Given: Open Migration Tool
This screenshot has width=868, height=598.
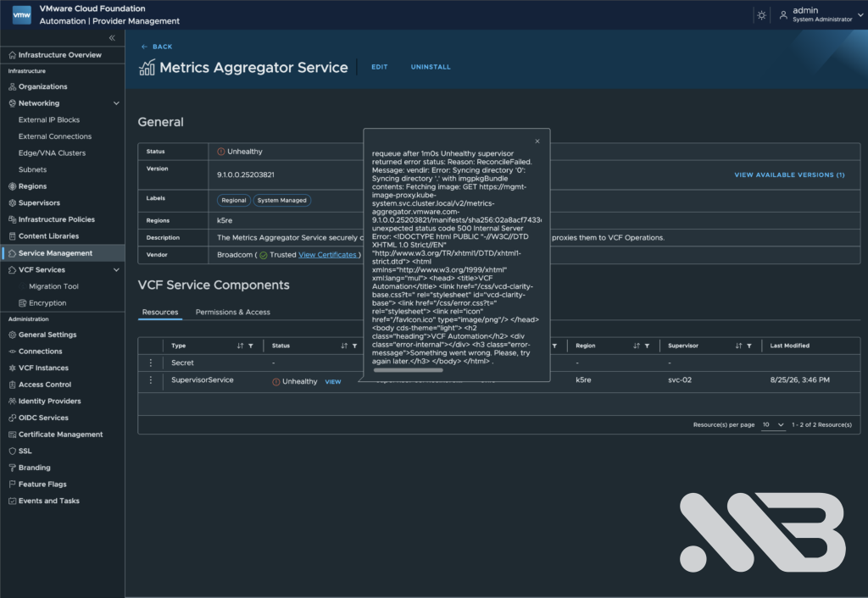Looking at the screenshot, I should click(x=53, y=286).
